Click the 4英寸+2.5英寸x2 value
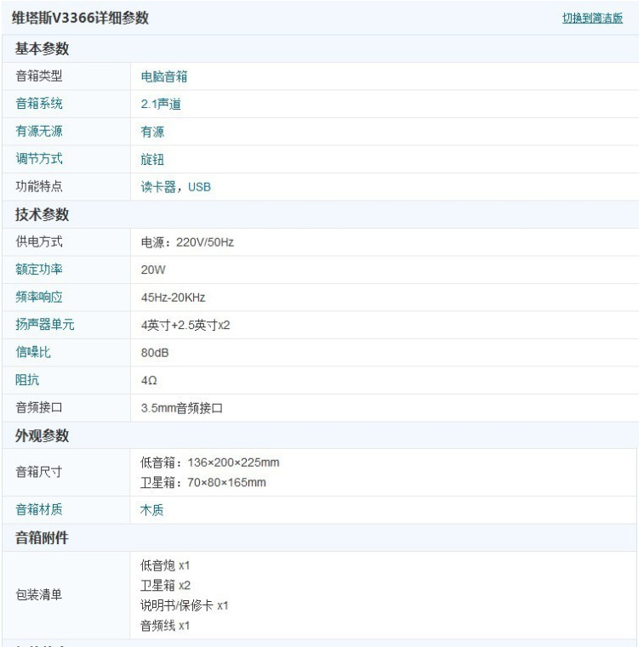 click(x=185, y=326)
